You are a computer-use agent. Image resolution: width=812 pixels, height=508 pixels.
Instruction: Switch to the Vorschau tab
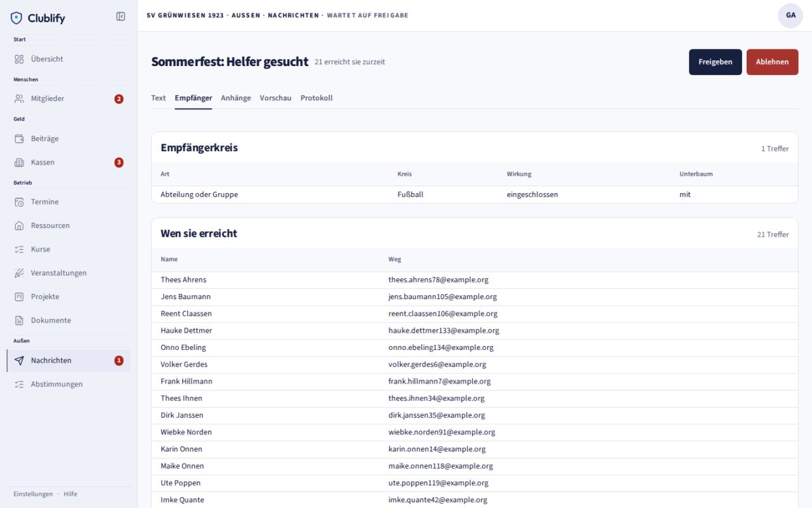pos(275,98)
